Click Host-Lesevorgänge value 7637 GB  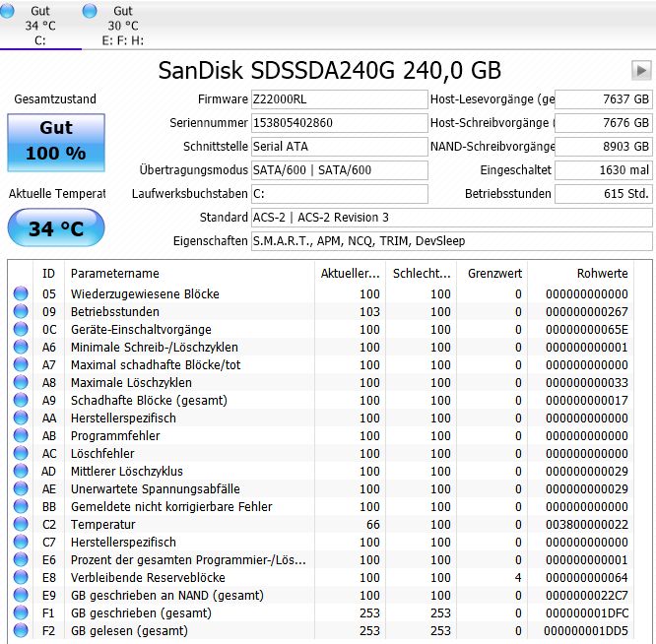pyautogui.click(x=603, y=99)
